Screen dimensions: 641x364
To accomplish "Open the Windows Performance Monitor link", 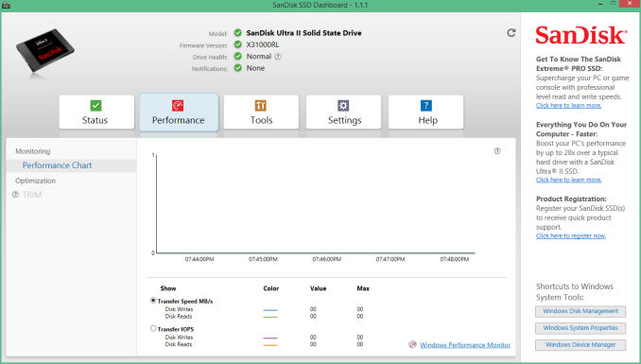I will point(465,345).
